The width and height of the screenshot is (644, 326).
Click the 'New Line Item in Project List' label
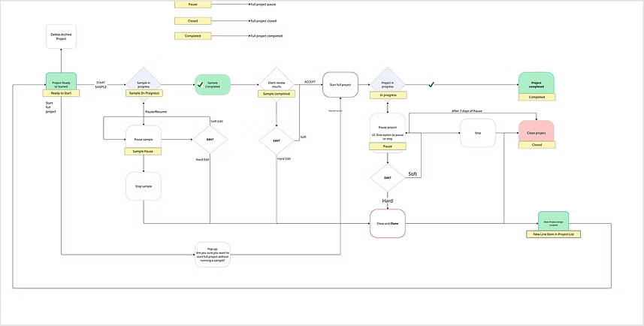pos(553,234)
